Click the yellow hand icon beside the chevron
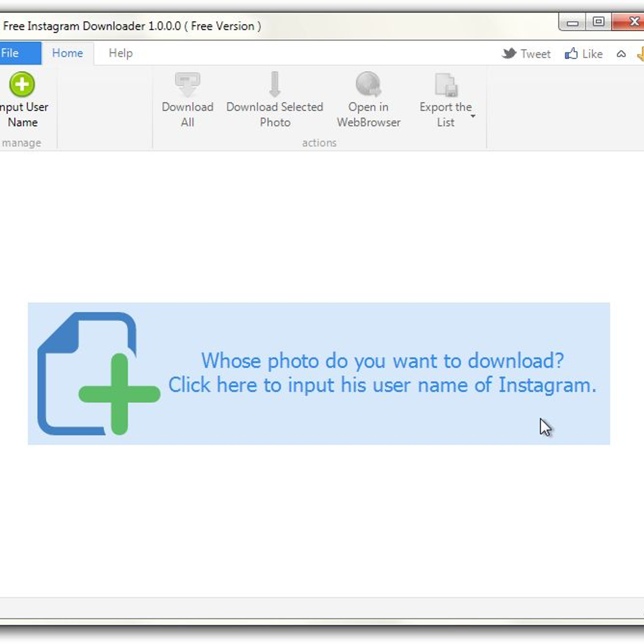 640,54
